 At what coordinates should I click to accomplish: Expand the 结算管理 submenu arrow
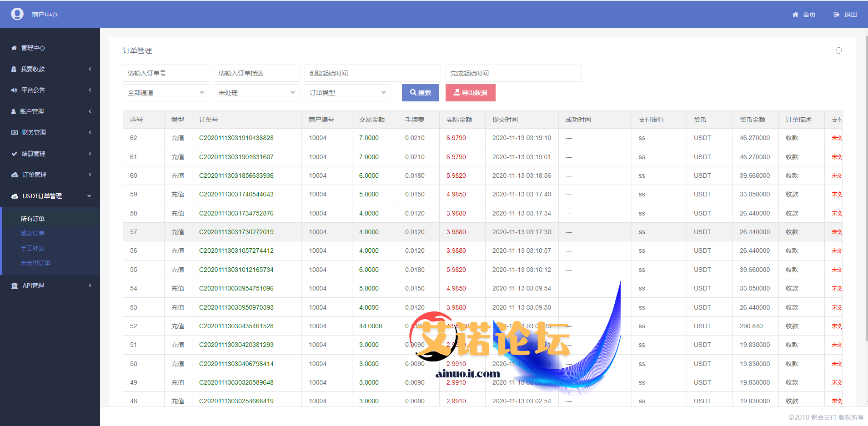click(x=90, y=154)
